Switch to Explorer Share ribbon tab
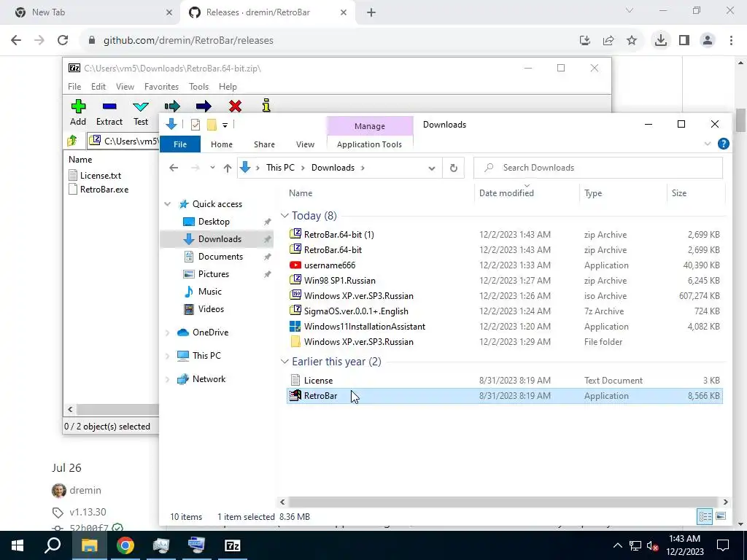 tap(264, 144)
